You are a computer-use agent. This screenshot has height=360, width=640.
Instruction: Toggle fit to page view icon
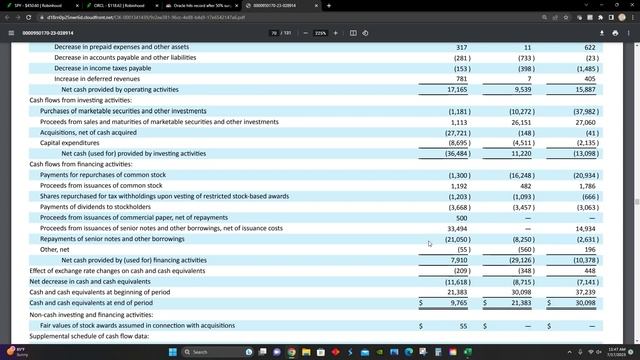pos(353,33)
